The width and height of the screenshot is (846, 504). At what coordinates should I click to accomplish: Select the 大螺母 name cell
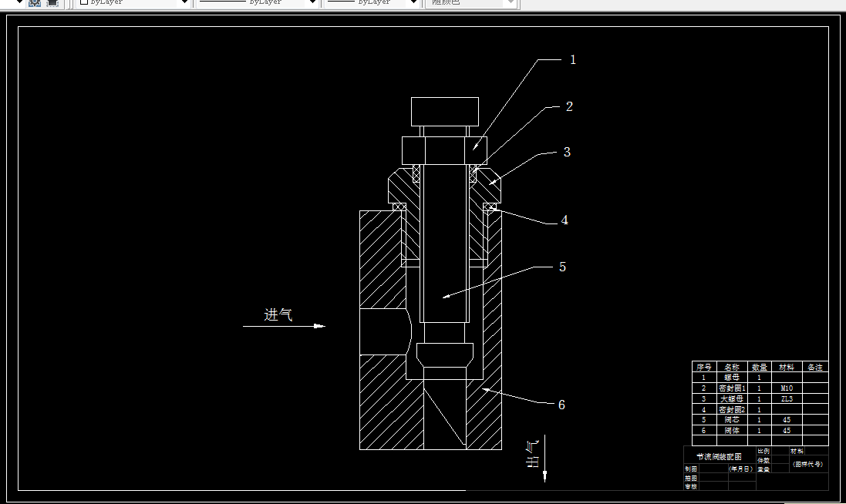(732, 399)
